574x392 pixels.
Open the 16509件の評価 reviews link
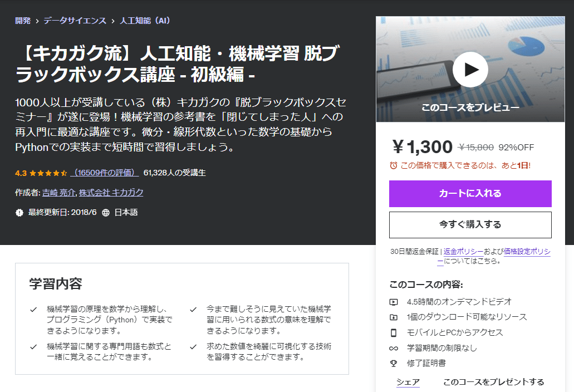[104, 173]
